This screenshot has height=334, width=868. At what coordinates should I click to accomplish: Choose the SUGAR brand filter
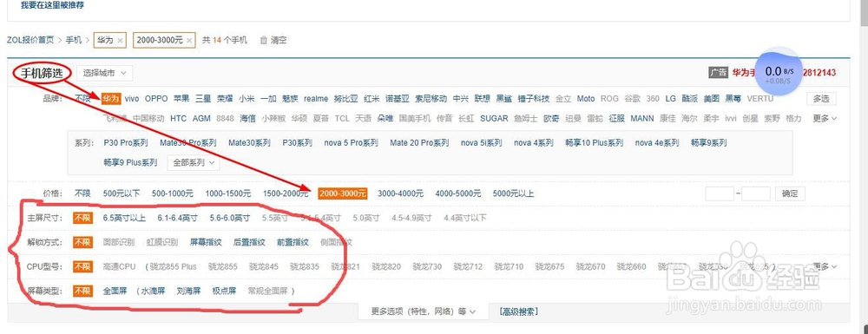pos(494,118)
